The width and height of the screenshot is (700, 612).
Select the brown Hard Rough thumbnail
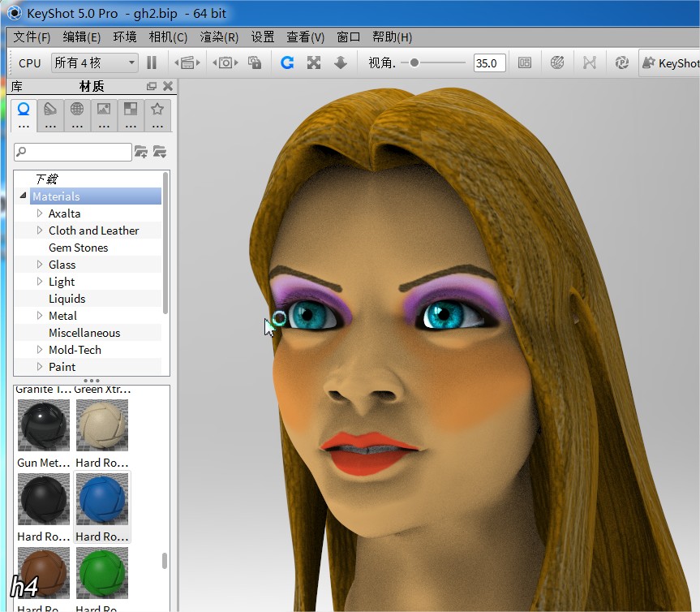(x=44, y=573)
